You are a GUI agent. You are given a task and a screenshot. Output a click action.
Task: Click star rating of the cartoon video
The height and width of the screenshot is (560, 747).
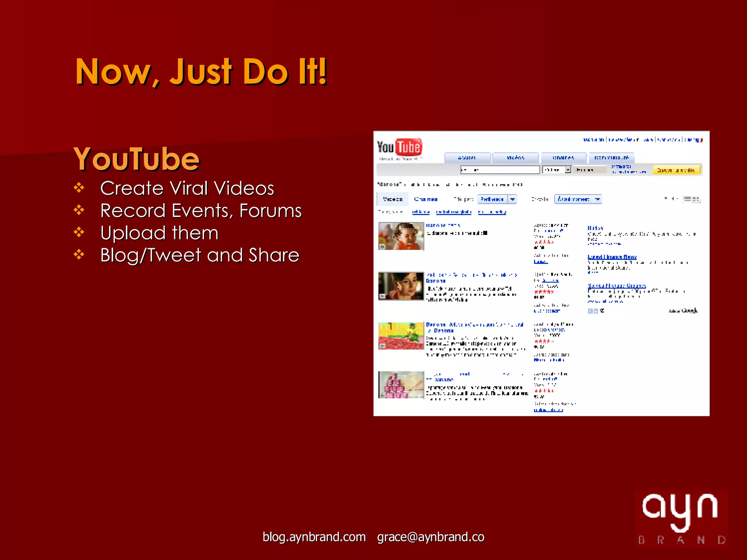coord(544,341)
